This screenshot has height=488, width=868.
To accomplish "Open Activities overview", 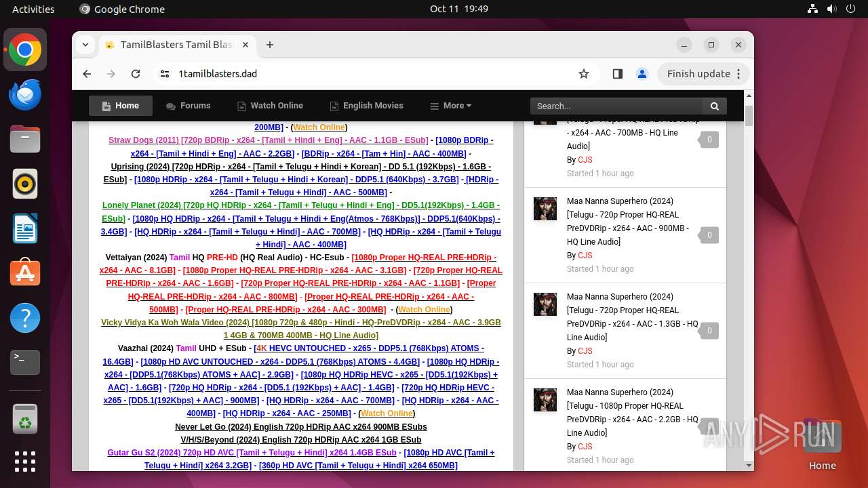I will click(x=33, y=9).
